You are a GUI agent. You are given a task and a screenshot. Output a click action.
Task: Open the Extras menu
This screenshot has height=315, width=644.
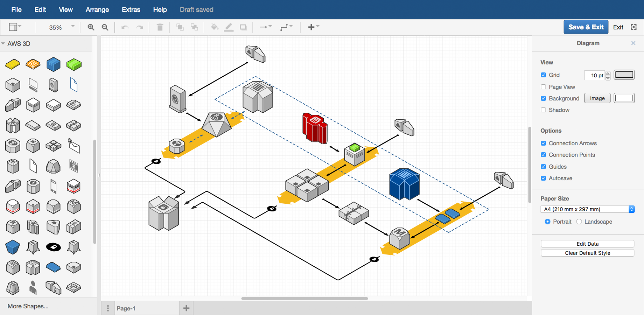coord(131,9)
